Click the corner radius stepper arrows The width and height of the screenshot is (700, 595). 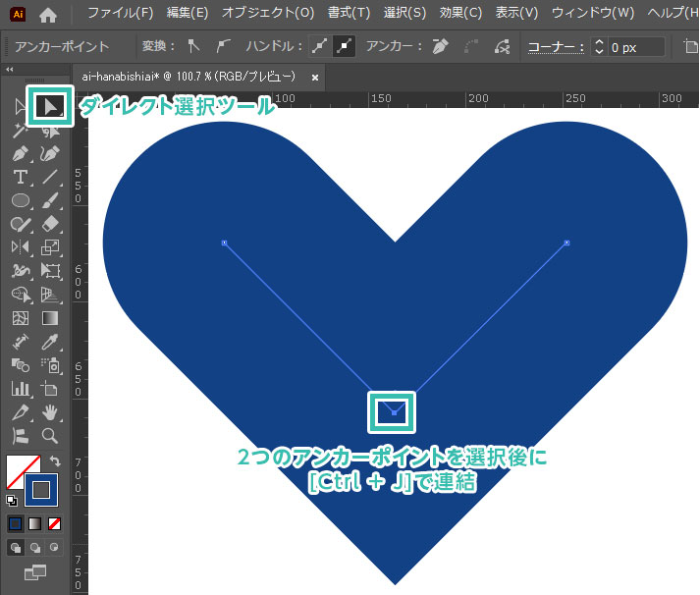click(598, 46)
